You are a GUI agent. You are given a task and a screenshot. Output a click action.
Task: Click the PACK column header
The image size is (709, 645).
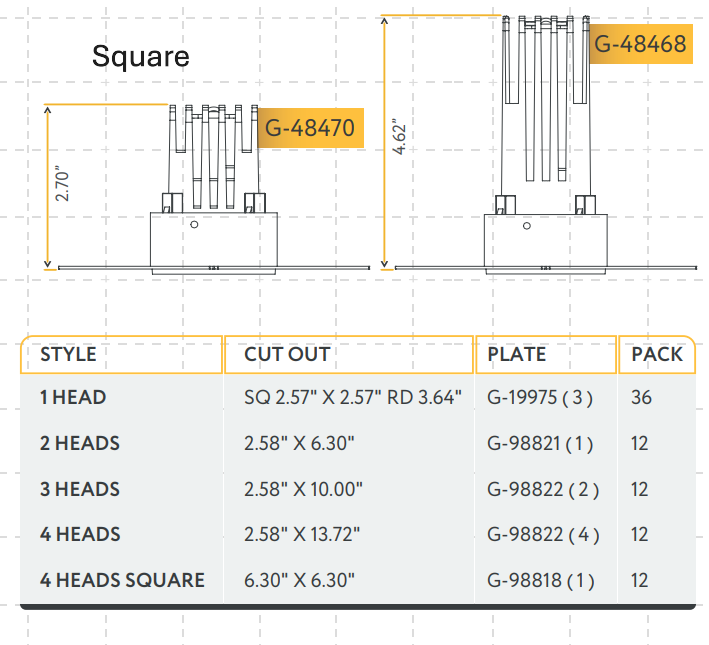657,354
